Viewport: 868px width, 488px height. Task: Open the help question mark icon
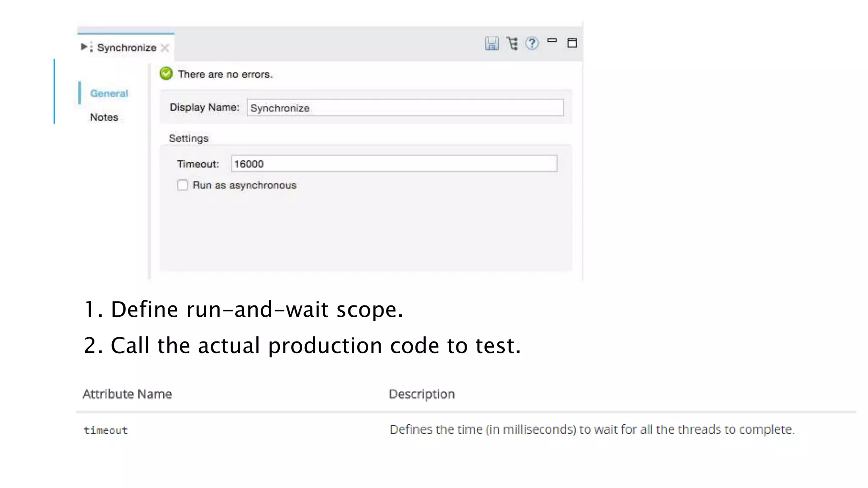point(532,43)
